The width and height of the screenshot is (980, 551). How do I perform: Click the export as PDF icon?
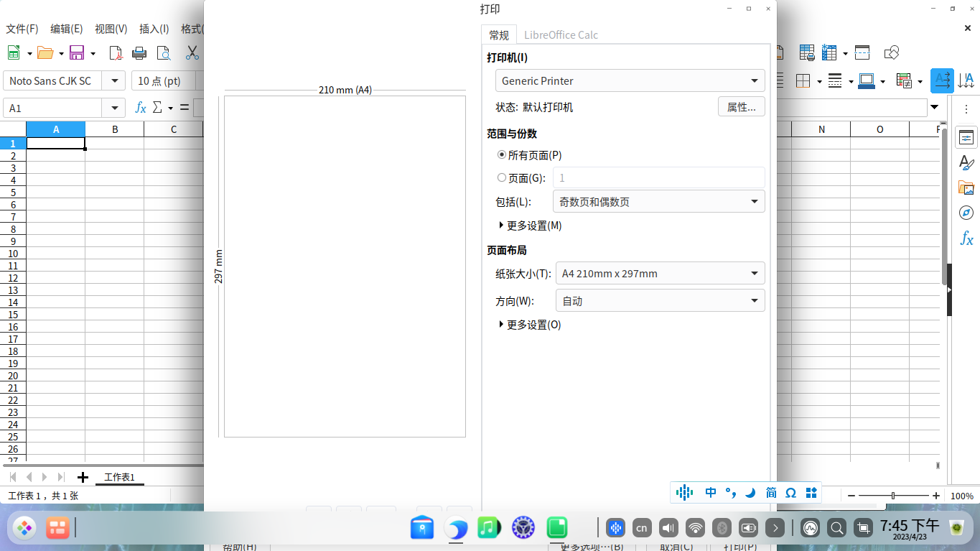[x=116, y=52]
